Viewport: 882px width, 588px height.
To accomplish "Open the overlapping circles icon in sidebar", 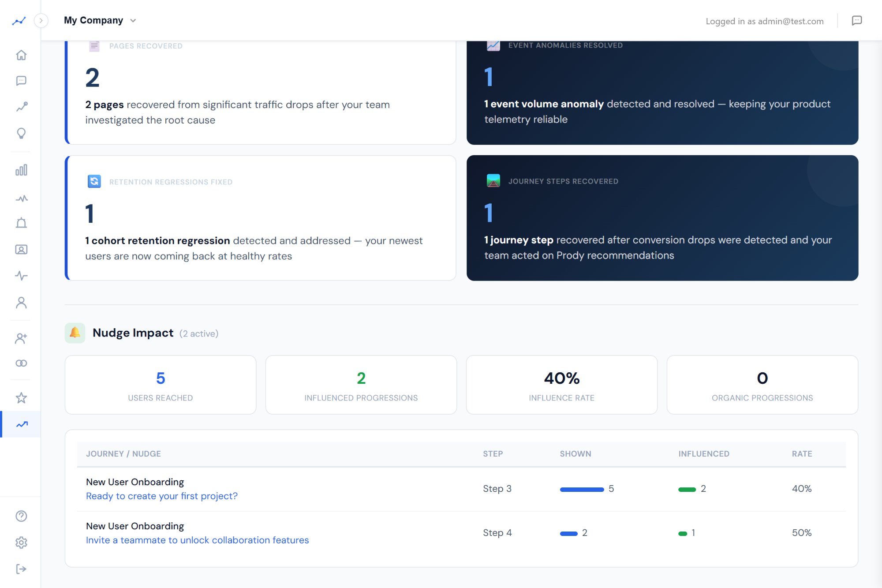I will click(21, 363).
